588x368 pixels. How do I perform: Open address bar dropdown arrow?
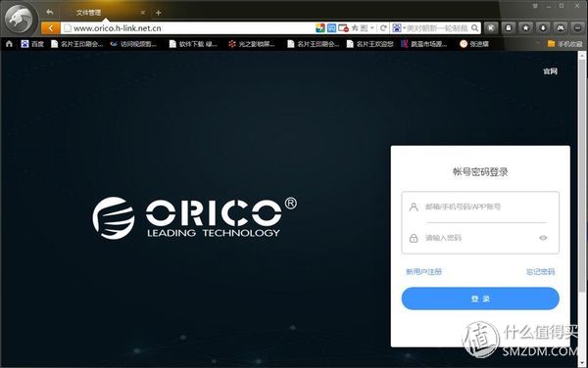372,28
